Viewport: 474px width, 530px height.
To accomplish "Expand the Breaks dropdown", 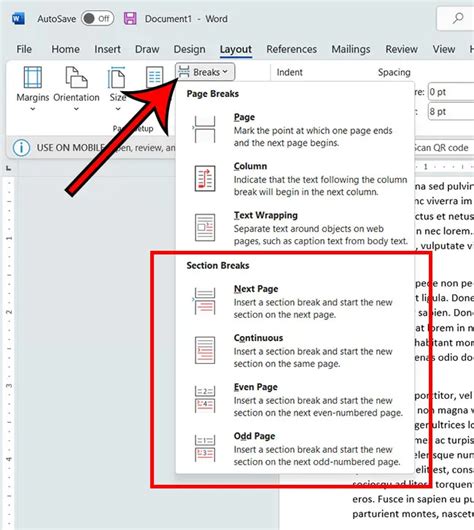I will click(x=205, y=72).
